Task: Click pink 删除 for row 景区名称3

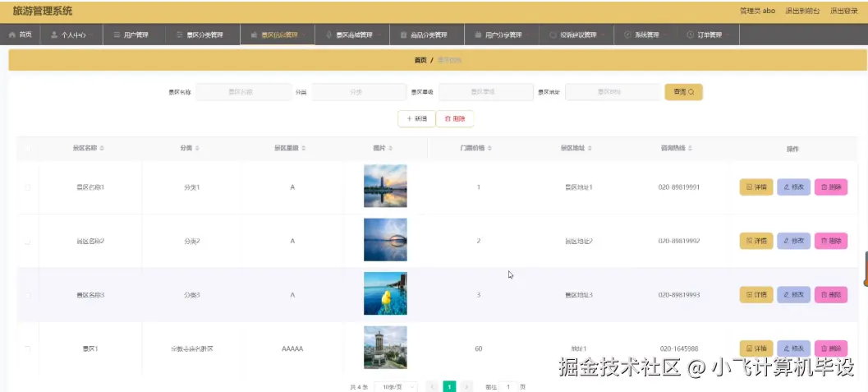Action: point(831,295)
